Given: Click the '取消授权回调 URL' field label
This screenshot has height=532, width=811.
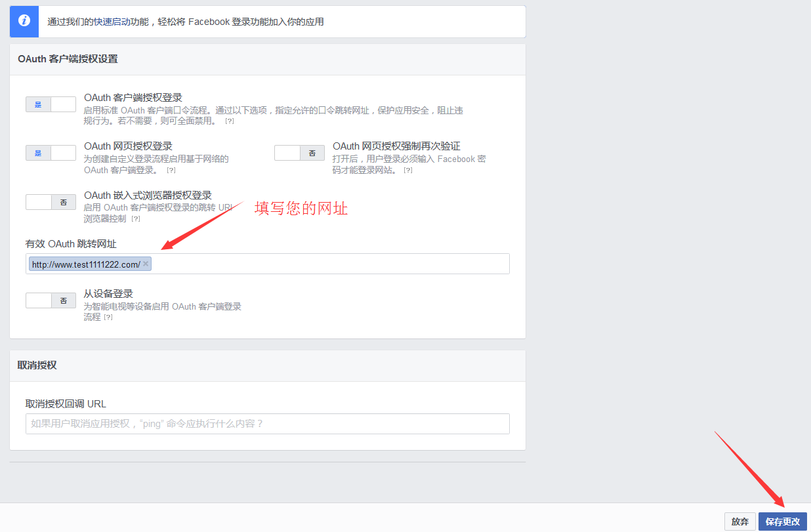Looking at the screenshot, I should (x=66, y=404).
